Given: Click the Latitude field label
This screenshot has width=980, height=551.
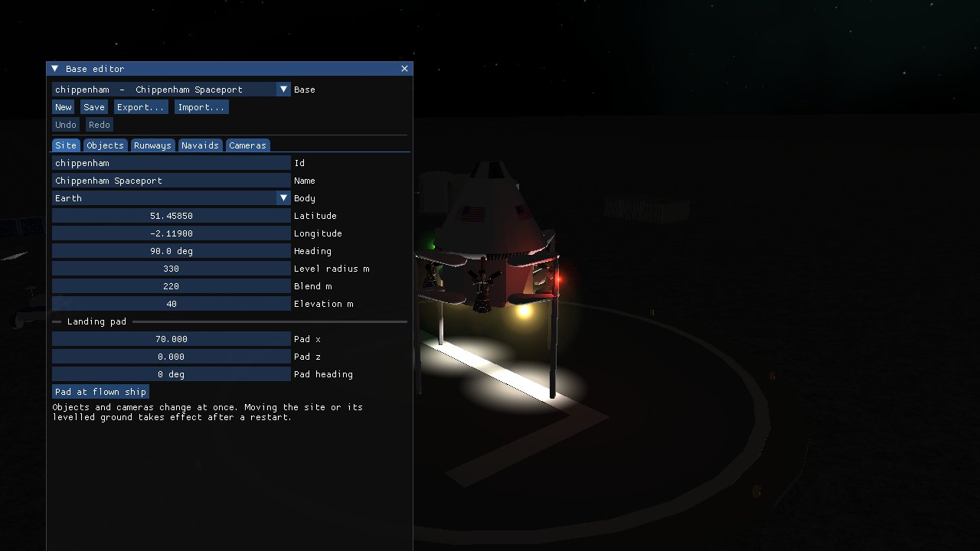Looking at the screenshot, I should pyautogui.click(x=315, y=216).
